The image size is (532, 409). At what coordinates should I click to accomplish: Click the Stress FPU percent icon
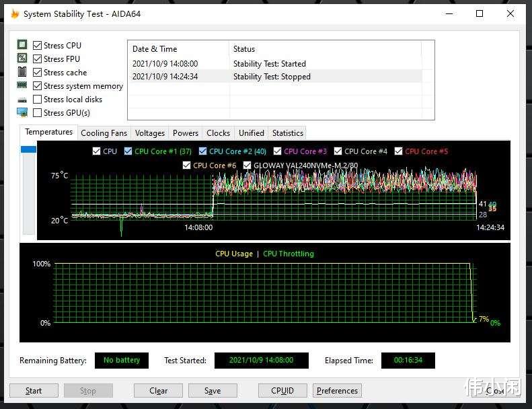tap(22, 58)
